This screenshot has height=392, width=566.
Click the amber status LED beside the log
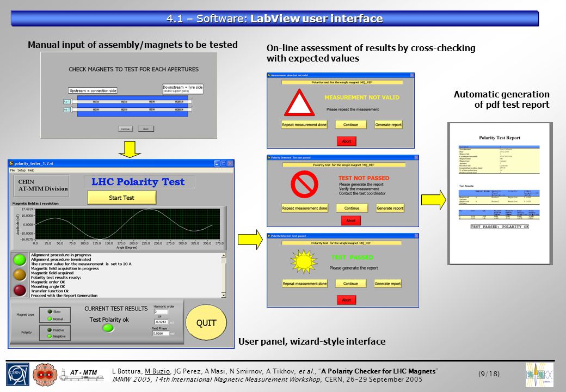pyautogui.click(x=20, y=275)
